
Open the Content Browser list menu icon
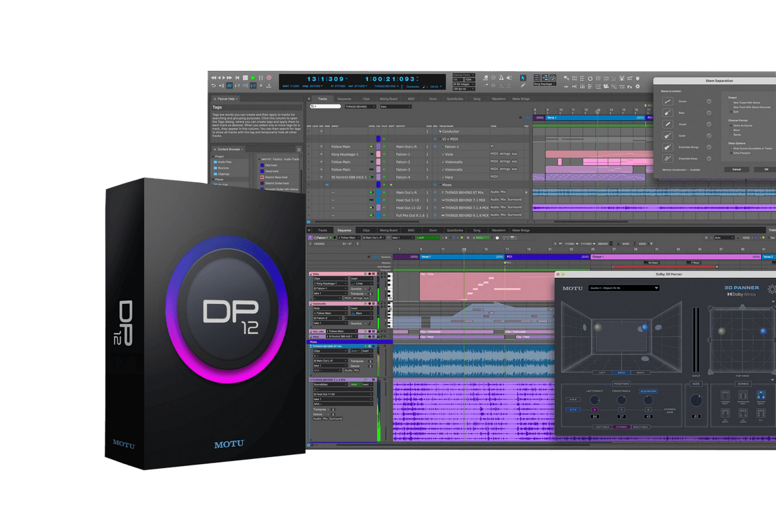tap(299, 149)
